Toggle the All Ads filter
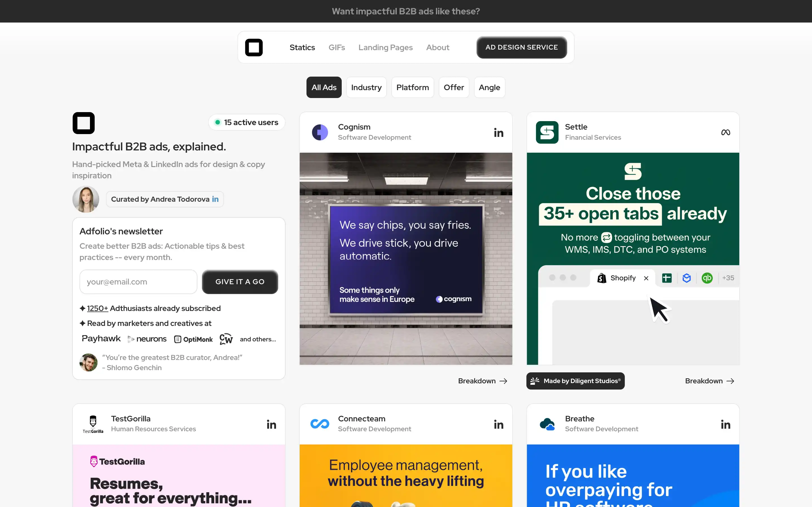The image size is (812, 507). [323, 87]
